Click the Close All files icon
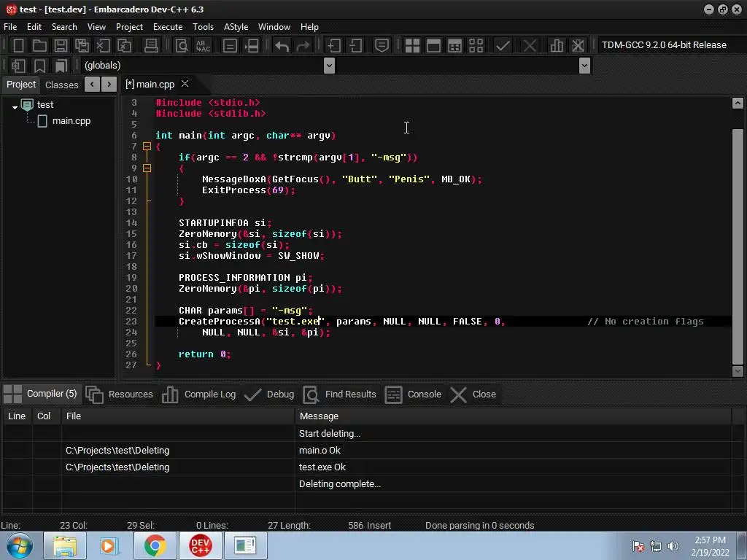The width and height of the screenshot is (747, 560). tap(124, 46)
